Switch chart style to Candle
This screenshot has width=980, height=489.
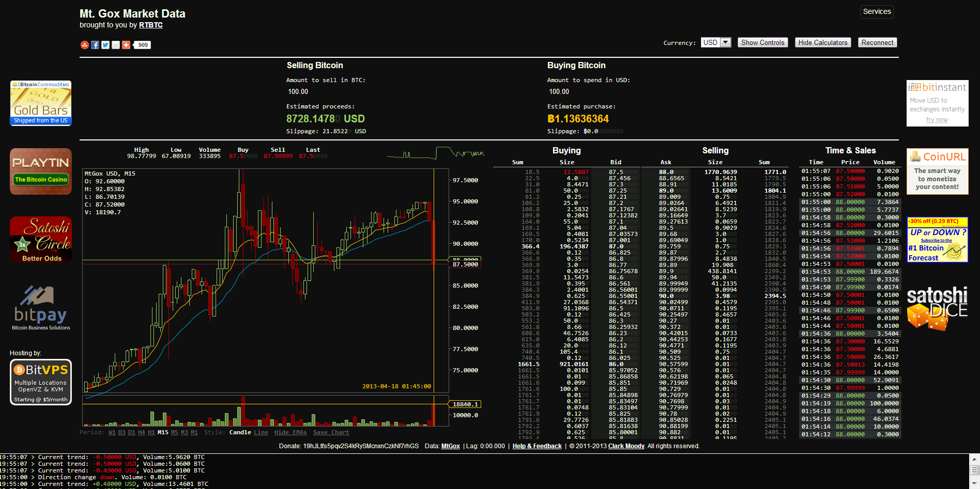tap(240, 432)
